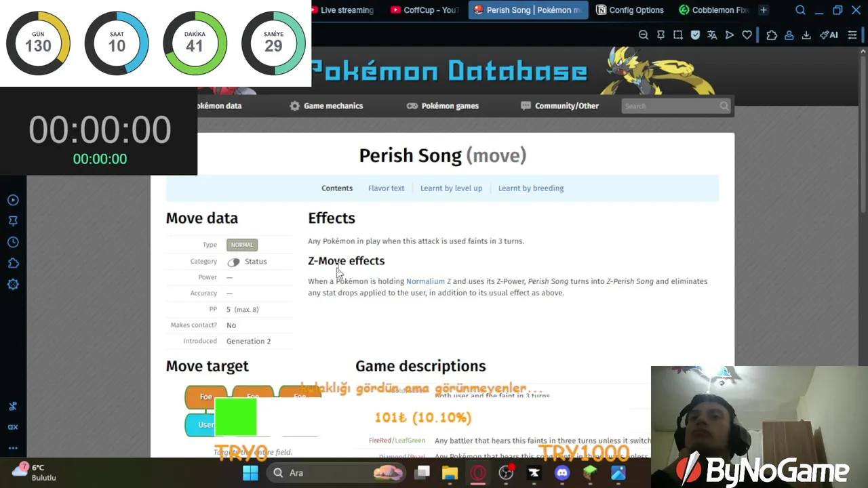Switch to the Cobblemon tab
The image size is (868, 488).
click(714, 10)
